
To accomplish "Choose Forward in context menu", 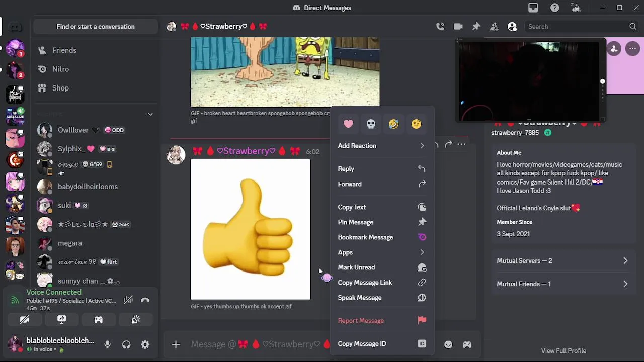I will (382, 184).
